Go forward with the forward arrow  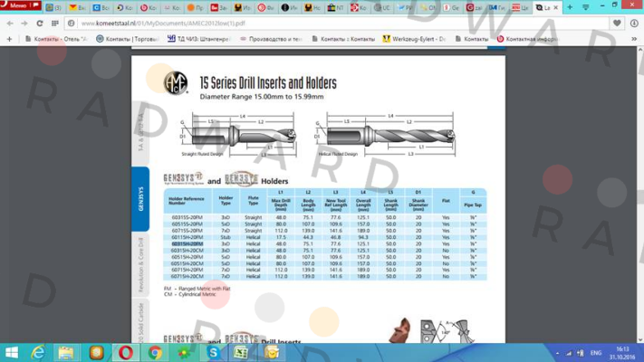[x=24, y=24]
